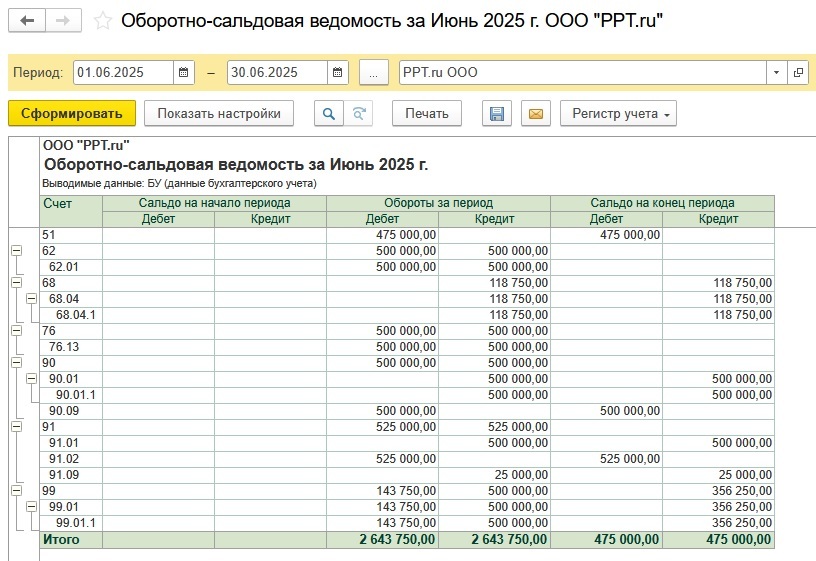Collapse subaccount 99.01 group

pyautogui.click(x=31, y=507)
